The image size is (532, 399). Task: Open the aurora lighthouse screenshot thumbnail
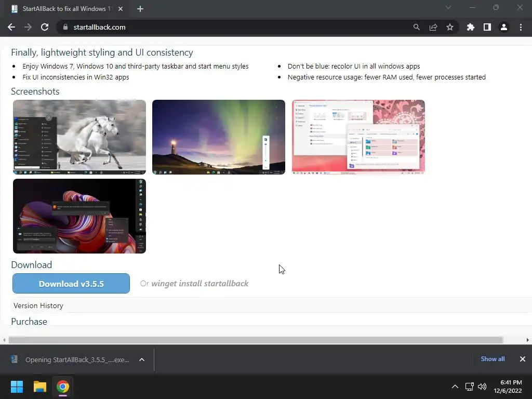(219, 137)
